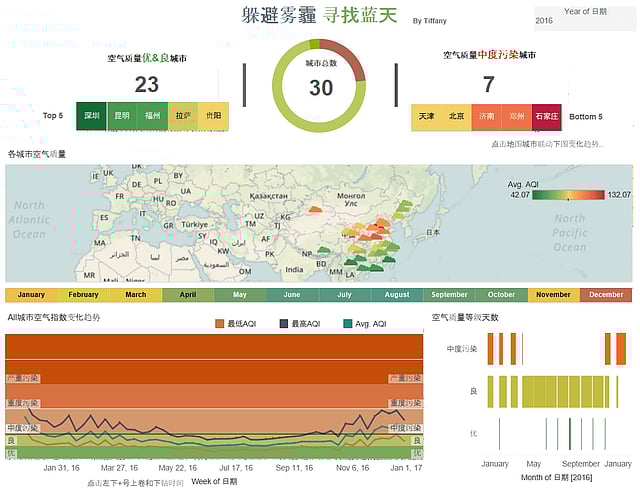640x491 pixels.
Task: Select 石家庄 in the Bottom 5 cities
Action: pyautogui.click(x=547, y=116)
